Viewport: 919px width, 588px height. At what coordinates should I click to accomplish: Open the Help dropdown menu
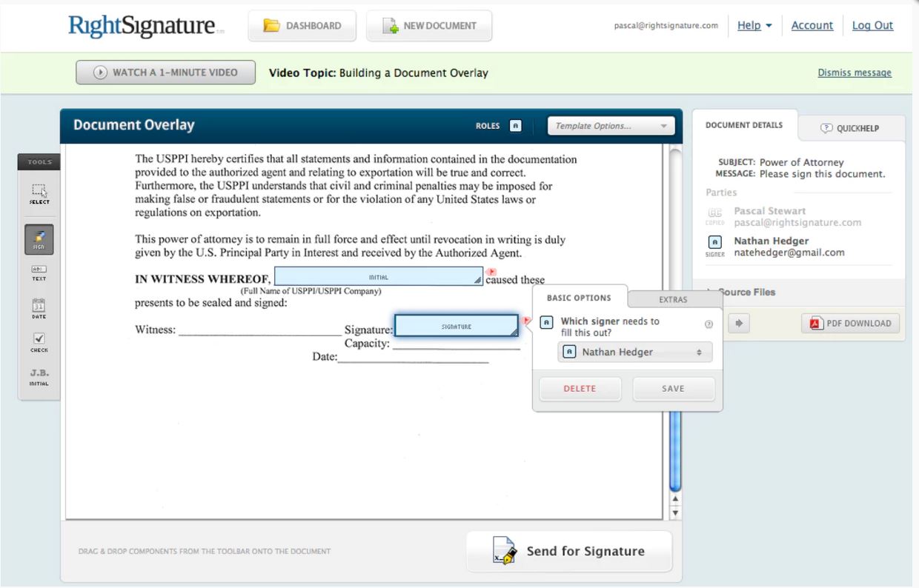tap(754, 25)
